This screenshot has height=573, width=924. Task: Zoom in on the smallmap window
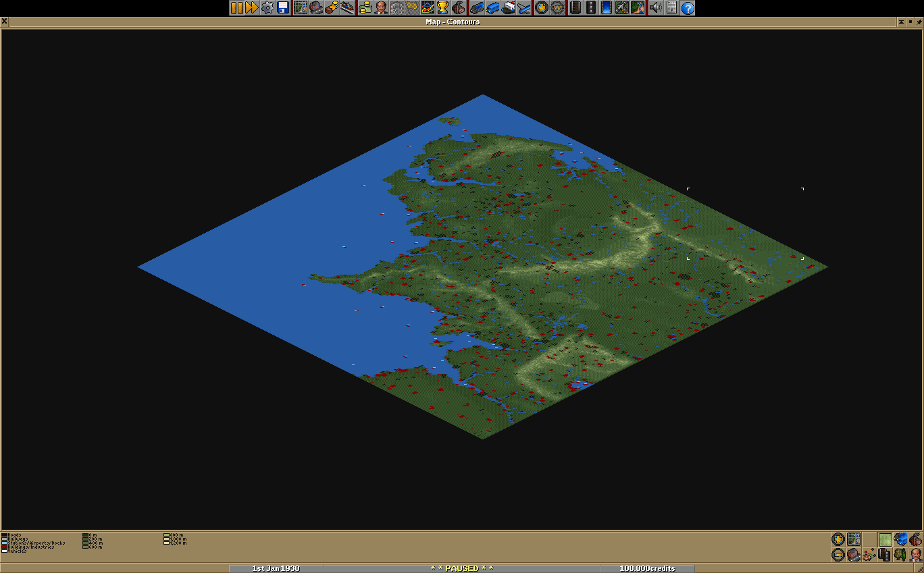(838, 539)
